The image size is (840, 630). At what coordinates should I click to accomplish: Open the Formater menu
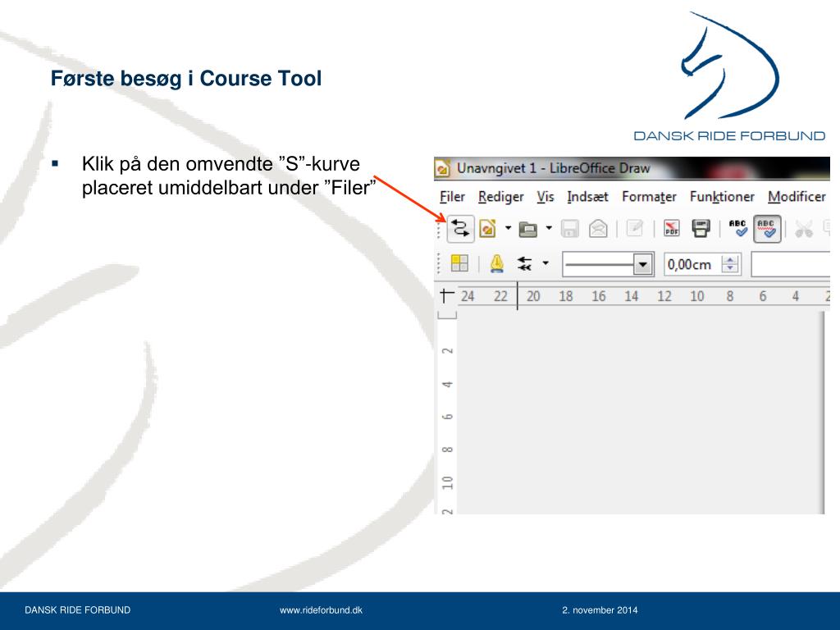pyautogui.click(x=649, y=197)
